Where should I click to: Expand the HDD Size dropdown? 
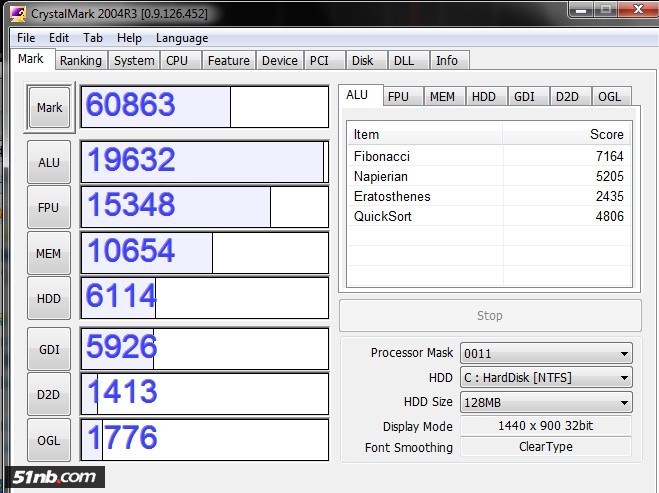[x=545, y=402]
